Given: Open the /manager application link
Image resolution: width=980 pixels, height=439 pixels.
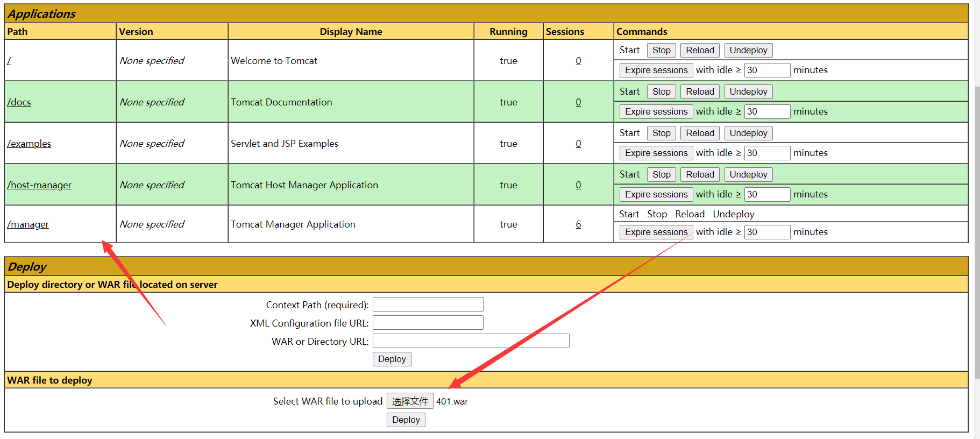Looking at the screenshot, I should [28, 224].
